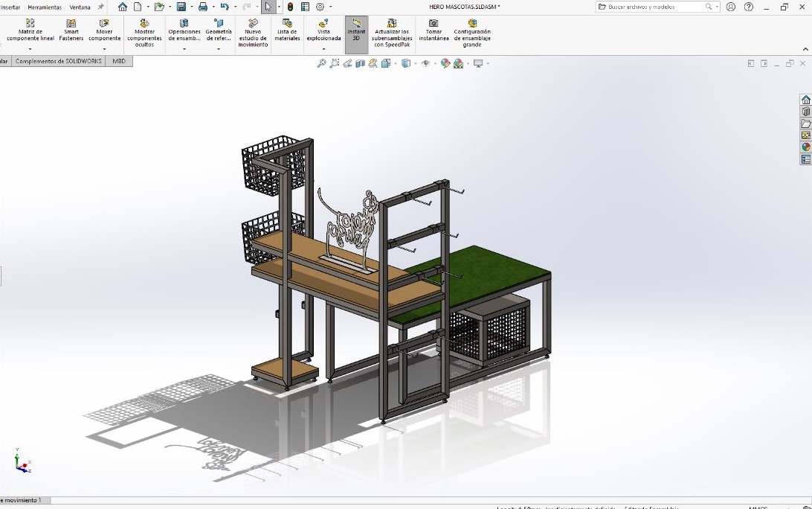Viewport: 812px width, 509px height.
Task: Open the dropdown arrow beside the Save icon
Action: pos(191,7)
